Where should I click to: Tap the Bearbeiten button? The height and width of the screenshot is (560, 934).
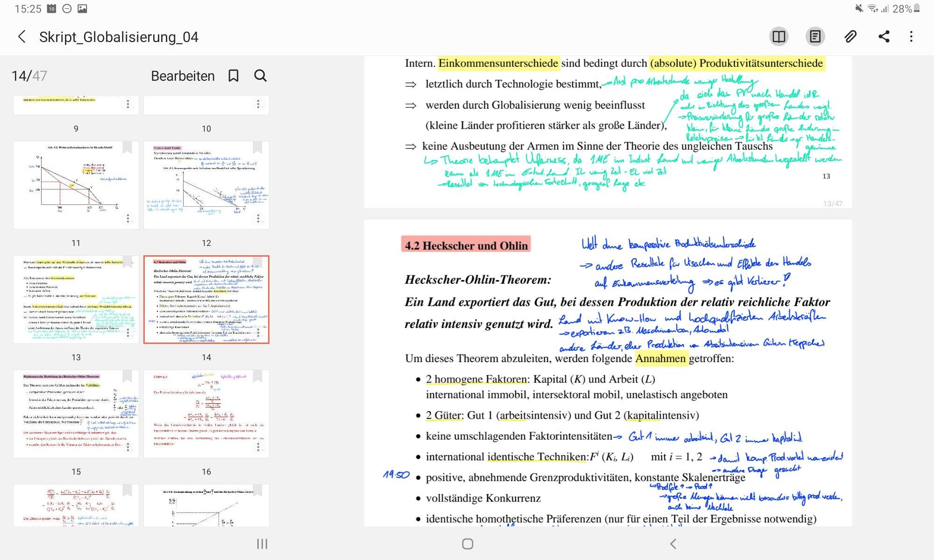click(183, 76)
